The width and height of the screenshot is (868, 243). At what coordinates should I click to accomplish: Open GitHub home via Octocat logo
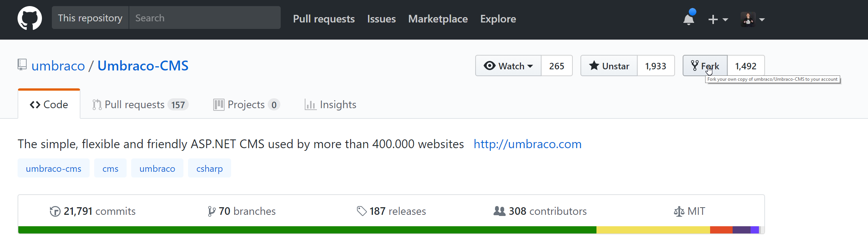click(x=30, y=18)
